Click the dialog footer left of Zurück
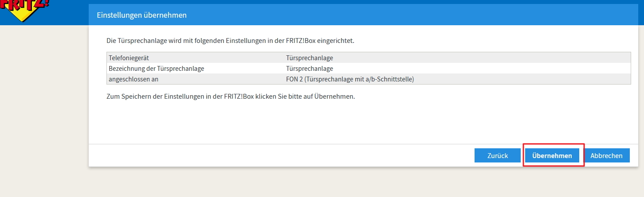 pyautogui.click(x=266, y=155)
